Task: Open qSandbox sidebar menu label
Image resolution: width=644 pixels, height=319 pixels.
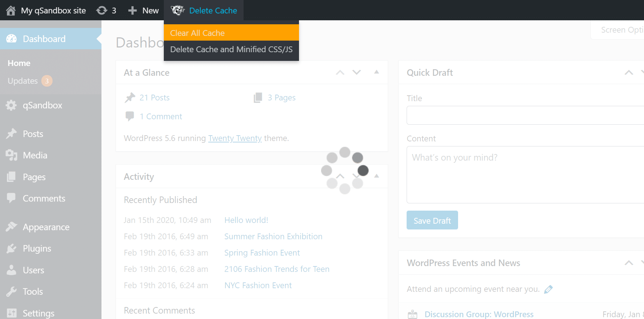Action: click(x=42, y=105)
